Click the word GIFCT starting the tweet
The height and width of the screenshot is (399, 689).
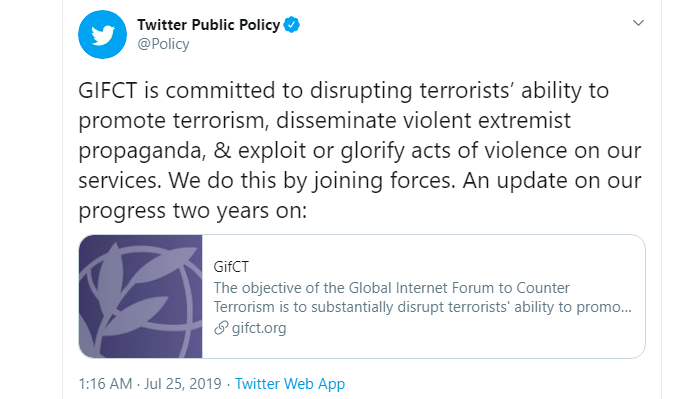[x=108, y=91]
